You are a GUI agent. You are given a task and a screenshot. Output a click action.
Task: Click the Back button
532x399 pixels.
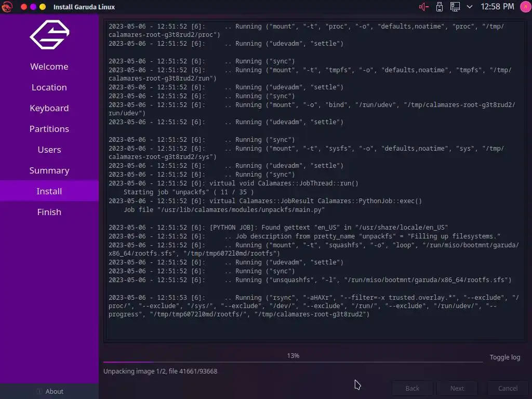coord(412,388)
